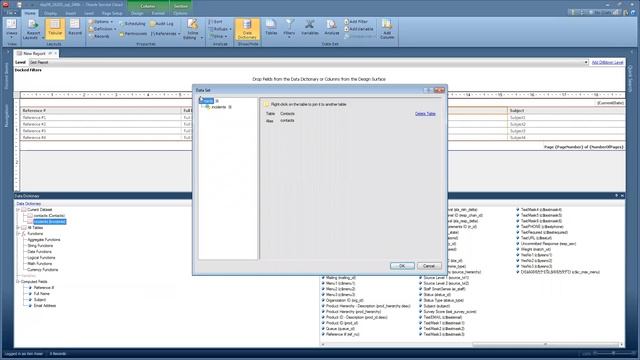This screenshot has width=640, height=360.
Task: Click the Analyze button in the Data Set group
Action: click(x=331, y=28)
